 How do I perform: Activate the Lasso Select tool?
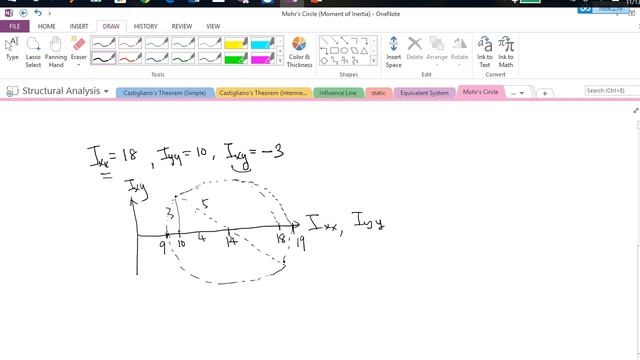33,52
